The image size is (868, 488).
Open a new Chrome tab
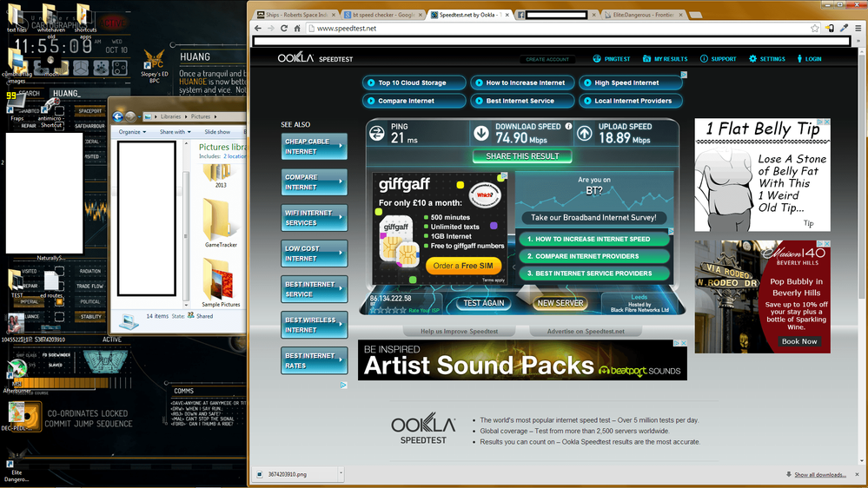[x=696, y=15]
